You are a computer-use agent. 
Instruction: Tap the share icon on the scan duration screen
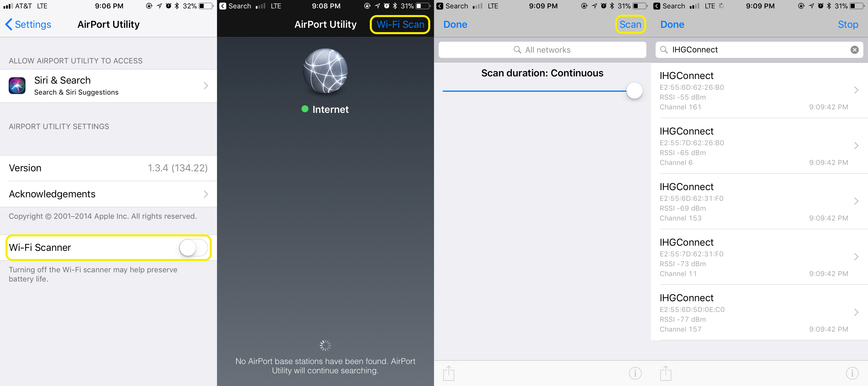[448, 373]
